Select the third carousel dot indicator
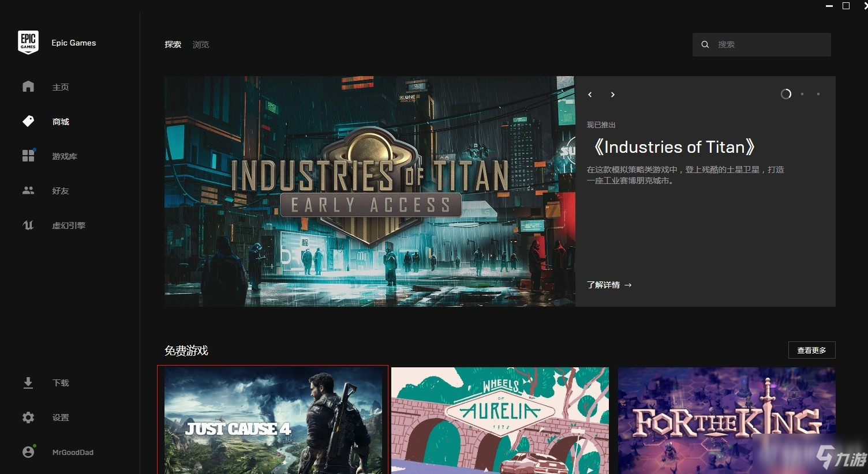Screen dimensions: 868x474 tap(818, 94)
